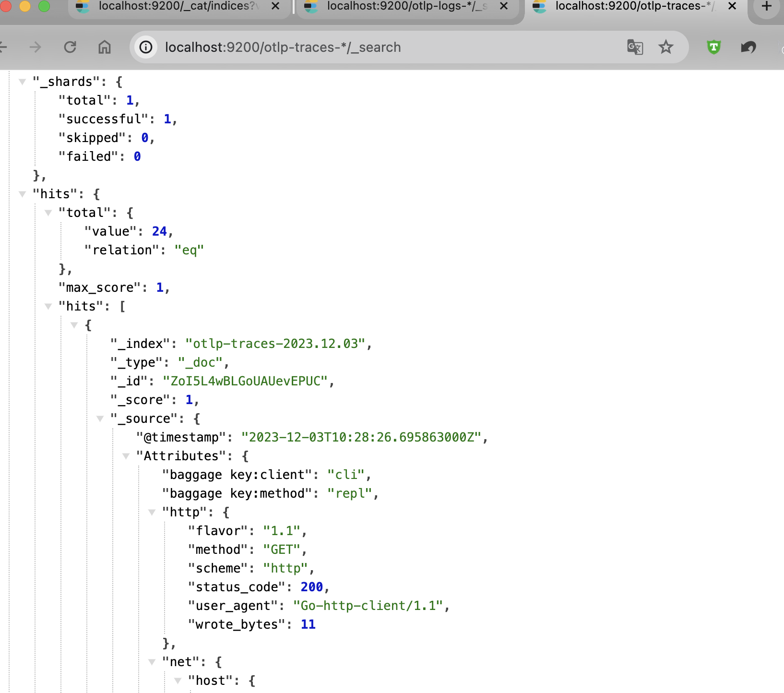
Task: Collapse the "Attributes" object
Action: [x=126, y=456]
